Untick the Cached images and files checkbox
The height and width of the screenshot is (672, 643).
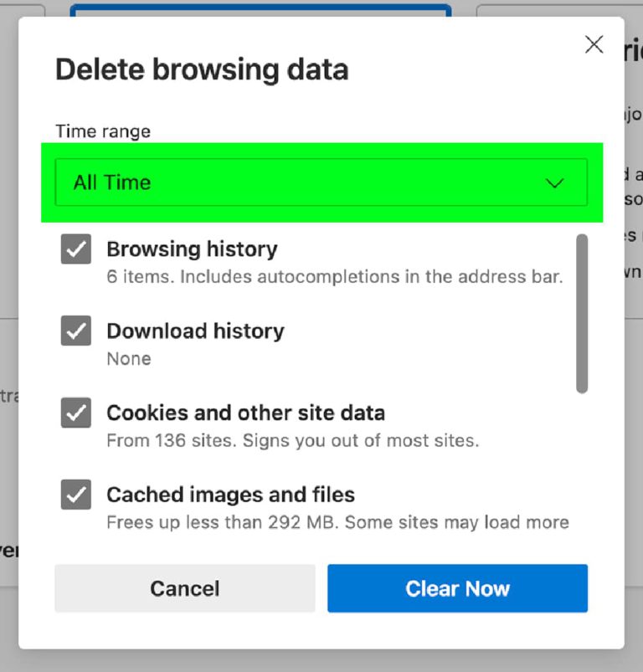pos(76,495)
